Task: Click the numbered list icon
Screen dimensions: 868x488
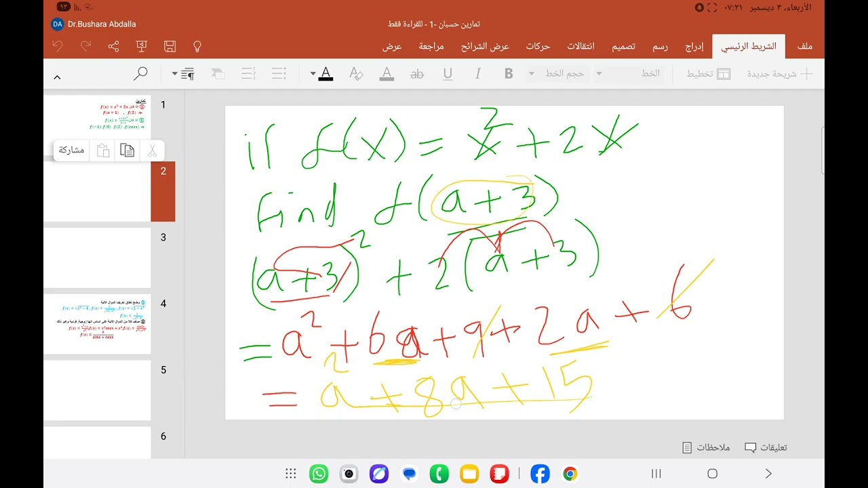Action: tap(248, 74)
